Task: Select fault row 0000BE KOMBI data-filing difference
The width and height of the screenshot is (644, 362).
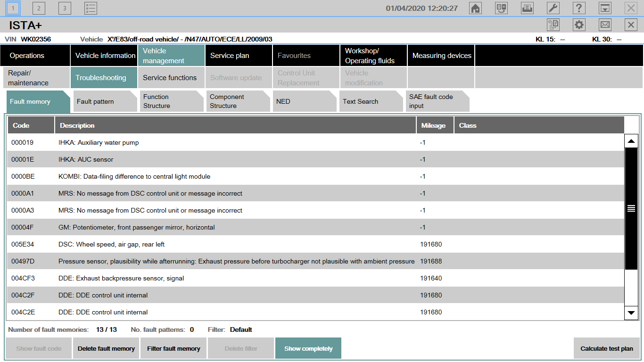Action: click(316, 176)
